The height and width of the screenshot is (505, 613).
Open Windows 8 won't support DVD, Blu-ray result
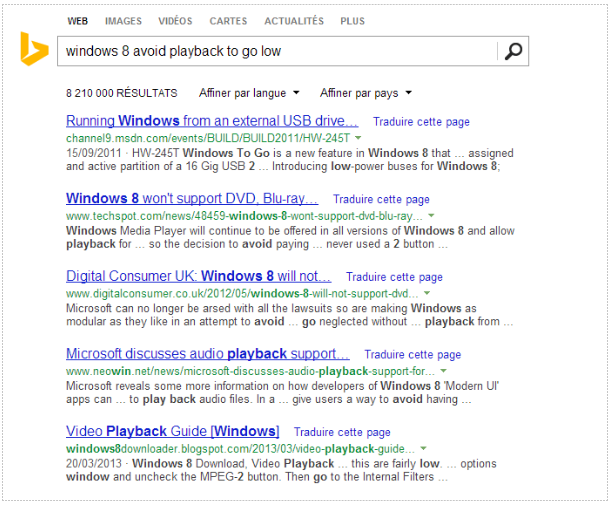pyautogui.click(x=192, y=199)
